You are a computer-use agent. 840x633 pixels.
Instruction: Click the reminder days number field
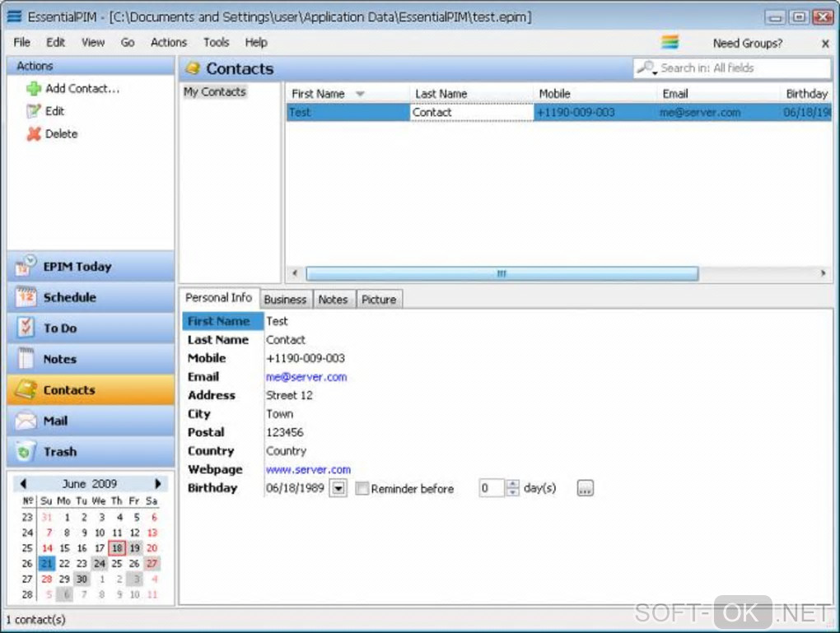click(x=492, y=488)
